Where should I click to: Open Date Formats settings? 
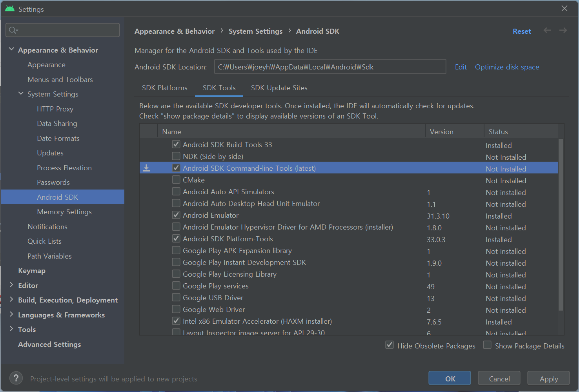coord(58,138)
